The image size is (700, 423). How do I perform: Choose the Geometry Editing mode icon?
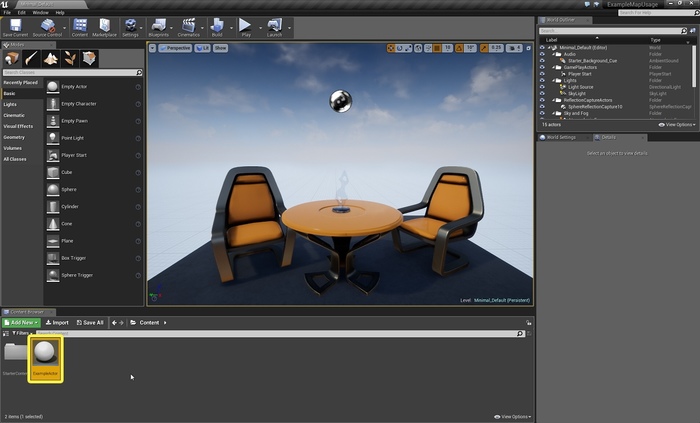89,58
